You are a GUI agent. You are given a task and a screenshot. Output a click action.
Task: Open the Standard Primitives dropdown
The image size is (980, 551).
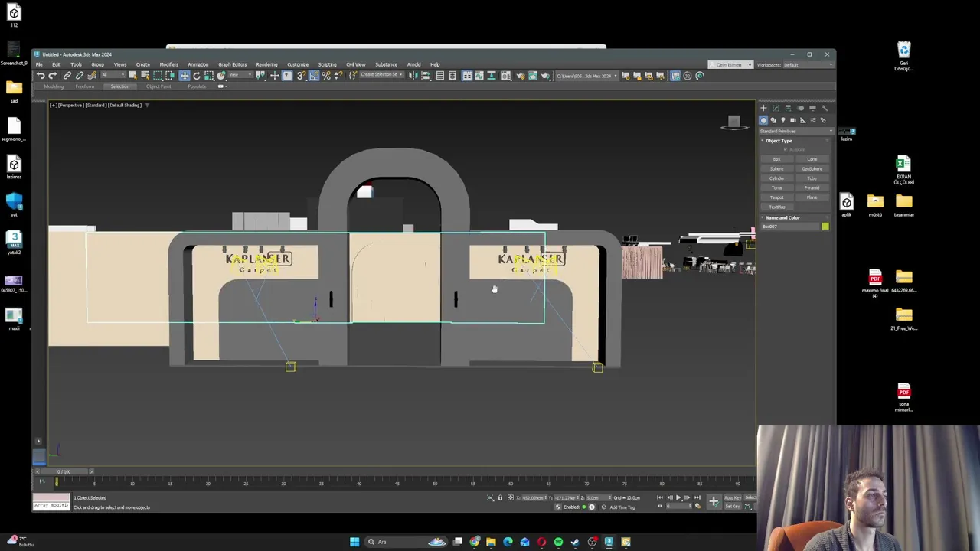pos(796,131)
